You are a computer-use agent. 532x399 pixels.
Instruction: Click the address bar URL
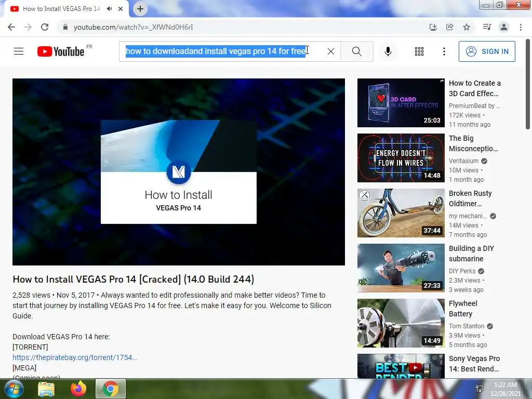(x=133, y=27)
